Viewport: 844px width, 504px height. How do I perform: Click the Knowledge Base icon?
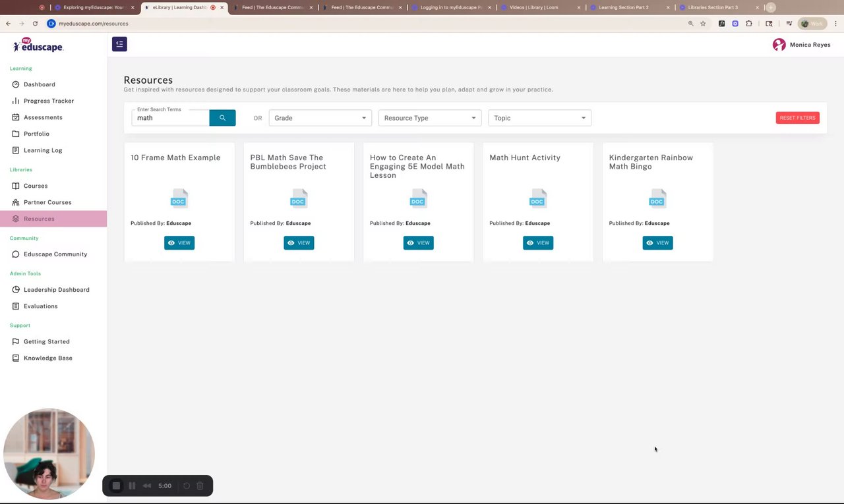tap(16, 358)
